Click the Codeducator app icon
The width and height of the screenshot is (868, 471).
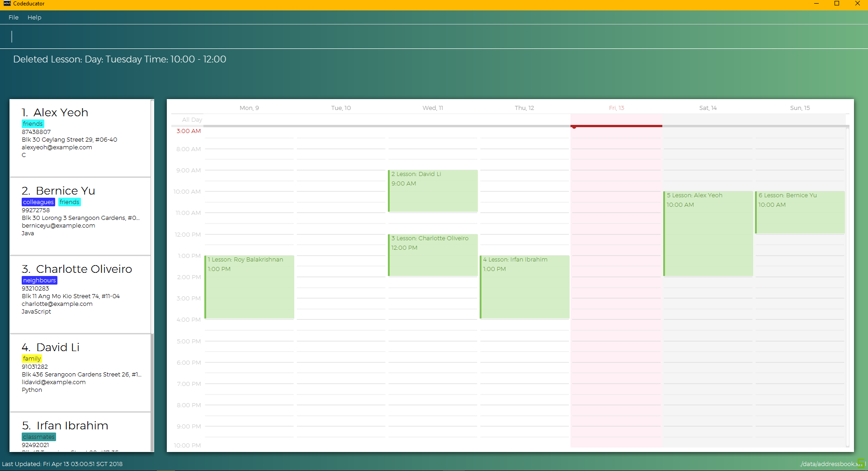tap(7, 3)
